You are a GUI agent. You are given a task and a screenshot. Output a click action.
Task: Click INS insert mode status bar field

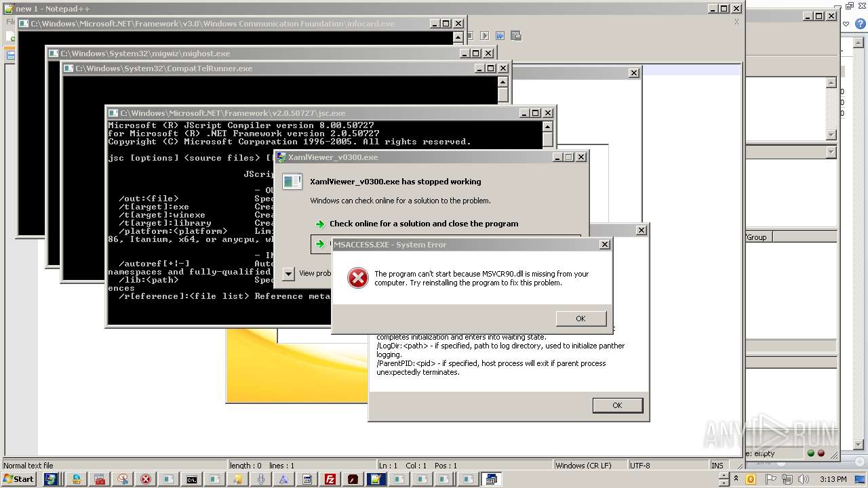tap(717, 466)
